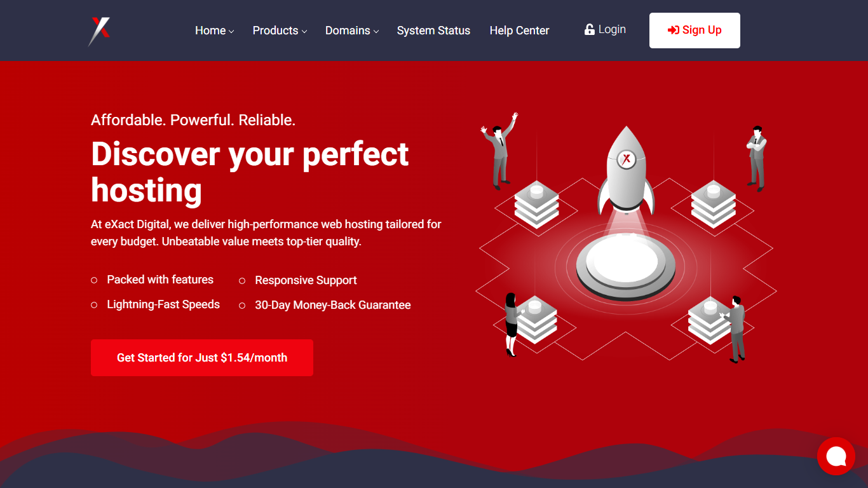Click the Login padlock icon
Image resolution: width=868 pixels, height=488 pixels.
point(590,30)
